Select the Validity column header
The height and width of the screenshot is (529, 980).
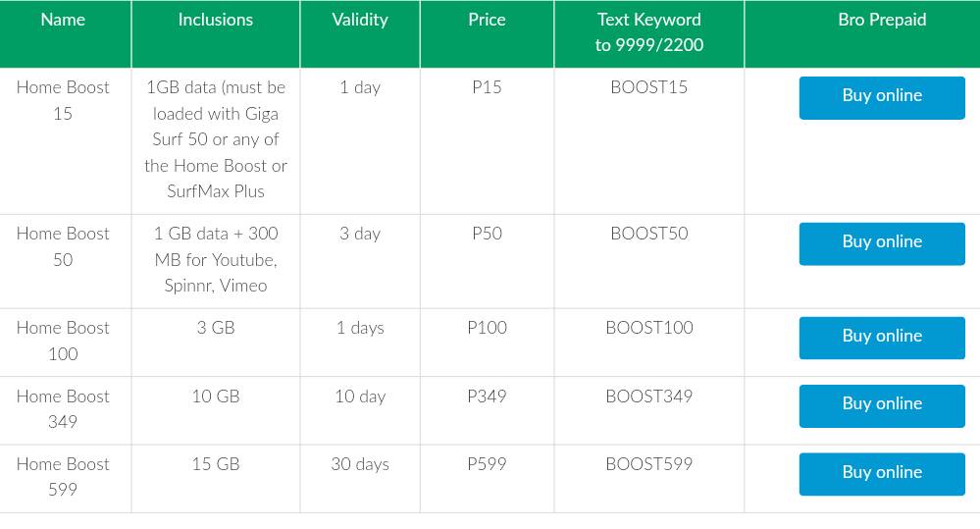[x=360, y=20]
